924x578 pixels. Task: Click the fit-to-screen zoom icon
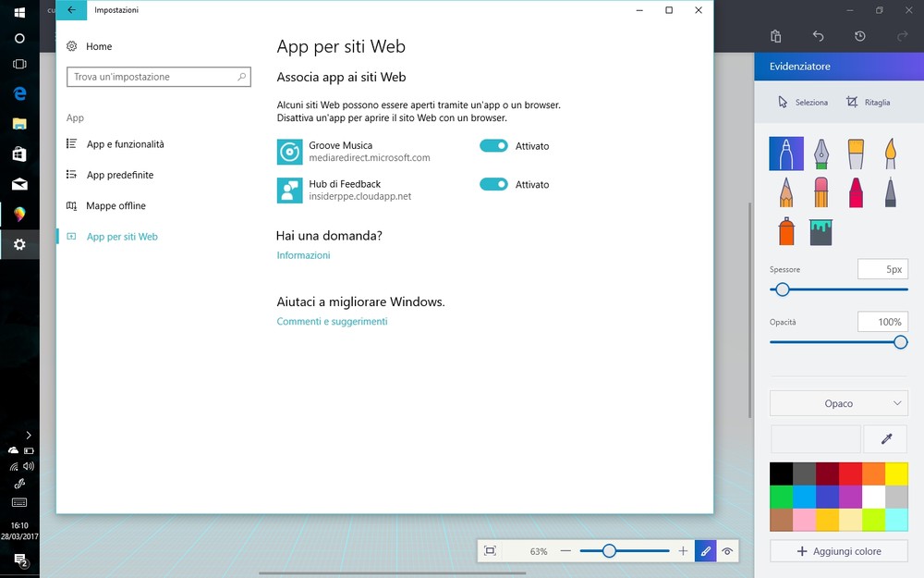[x=490, y=551]
